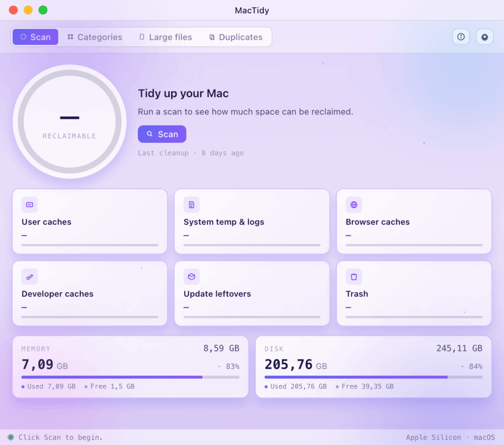
Task: Click the Developer caches progress bar
Action: (x=90, y=317)
